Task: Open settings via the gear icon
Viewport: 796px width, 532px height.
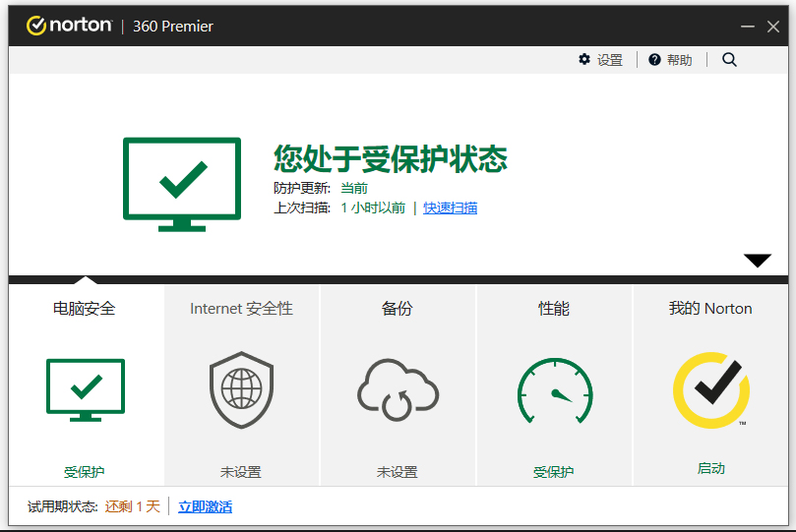Action: (x=584, y=59)
